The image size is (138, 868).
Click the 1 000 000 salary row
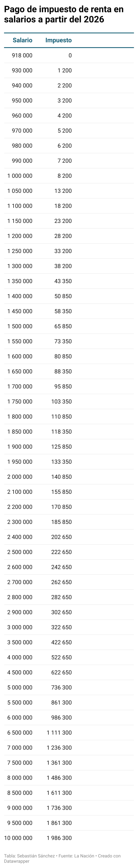[x=20, y=176]
